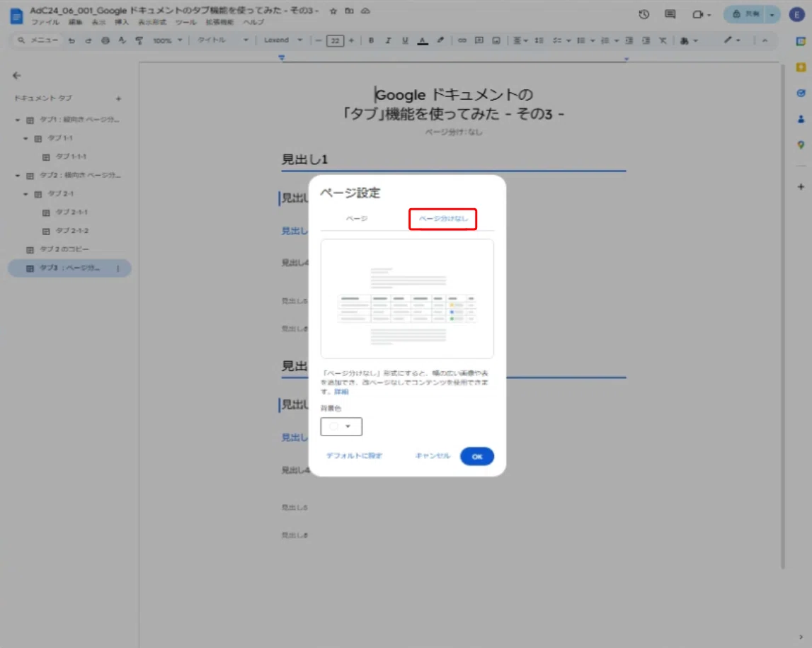Clear formatting in the toolbar

coord(663,40)
